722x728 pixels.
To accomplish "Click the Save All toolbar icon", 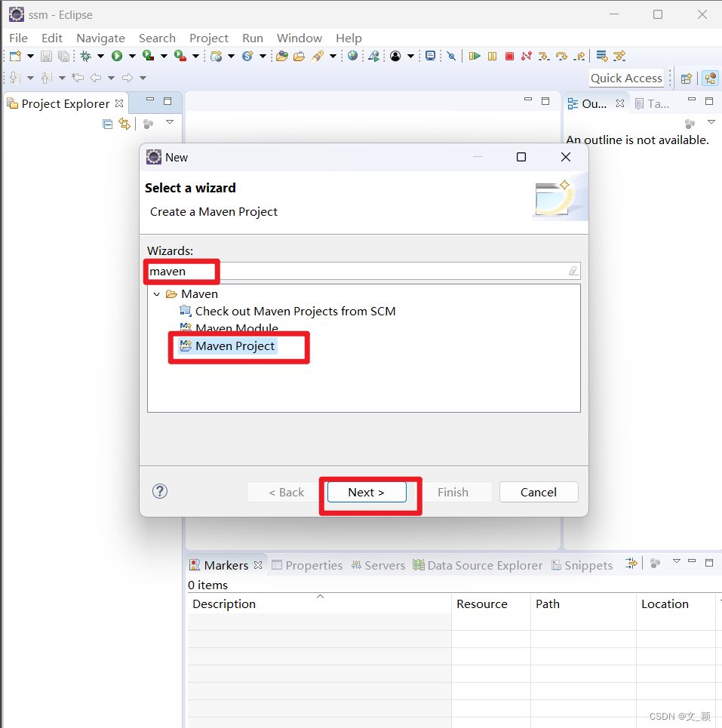I will (x=62, y=56).
